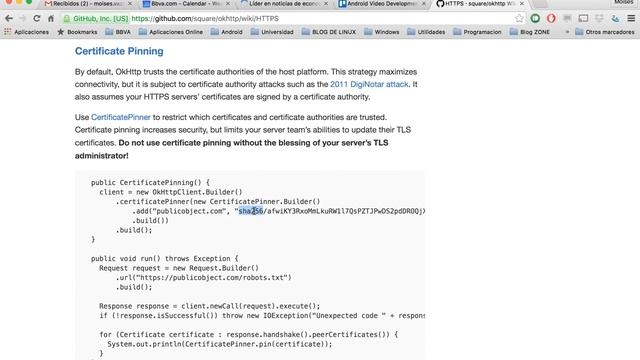The image size is (640, 360).
Task: Expand the Programacion bookmarks folder
Action: pyautogui.click(x=477, y=32)
